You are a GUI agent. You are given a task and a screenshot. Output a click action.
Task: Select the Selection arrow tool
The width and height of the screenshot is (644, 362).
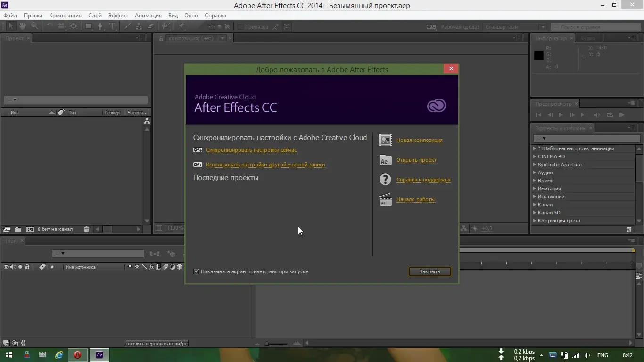pyautogui.click(x=10, y=26)
